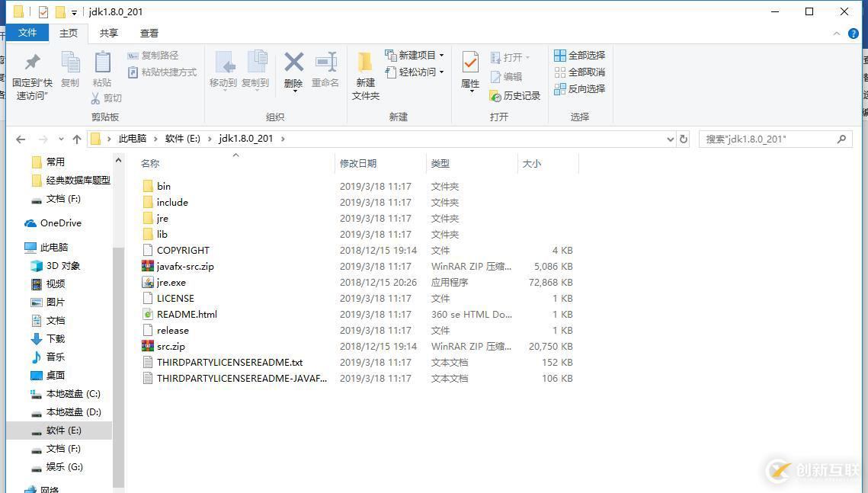Screen dimensions: 868x493
Task: Click the Rename (重命名) icon
Action: point(326,62)
